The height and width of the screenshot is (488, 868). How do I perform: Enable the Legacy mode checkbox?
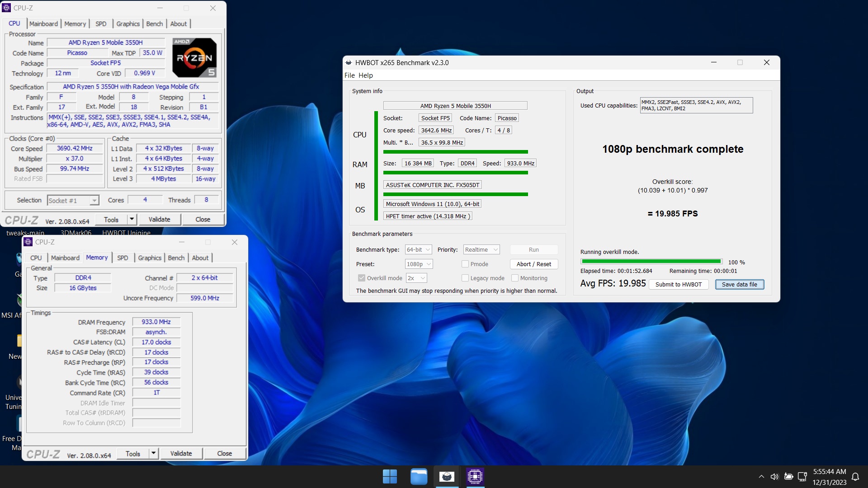[465, 278]
